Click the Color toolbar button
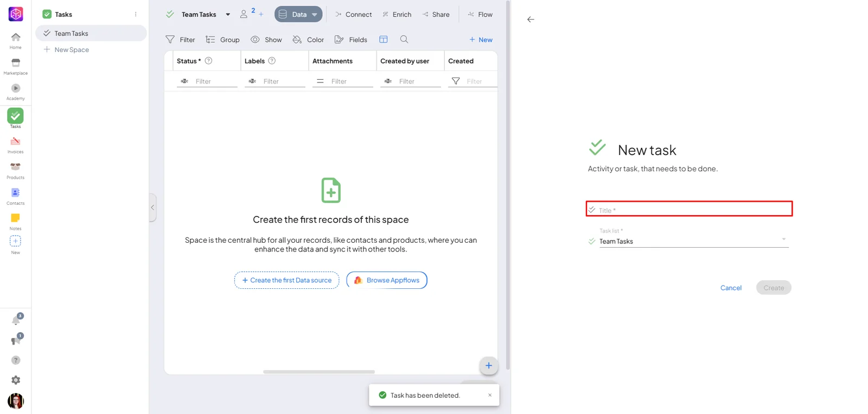Screen dimensions: 868x414 (308, 40)
